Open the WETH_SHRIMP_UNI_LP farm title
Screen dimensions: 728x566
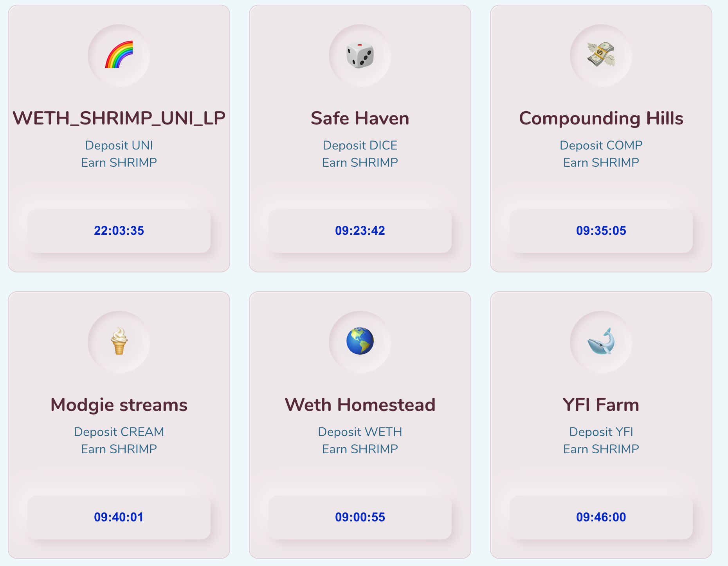pyautogui.click(x=119, y=118)
